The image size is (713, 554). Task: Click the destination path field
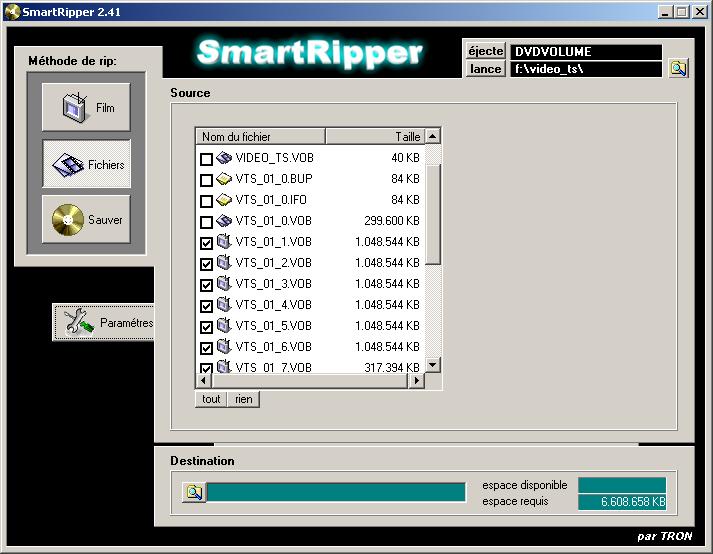336,492
